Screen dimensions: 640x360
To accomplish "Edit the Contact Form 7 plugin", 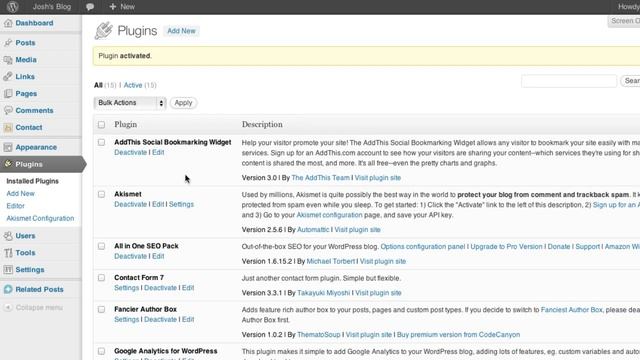I will [188, 288].
